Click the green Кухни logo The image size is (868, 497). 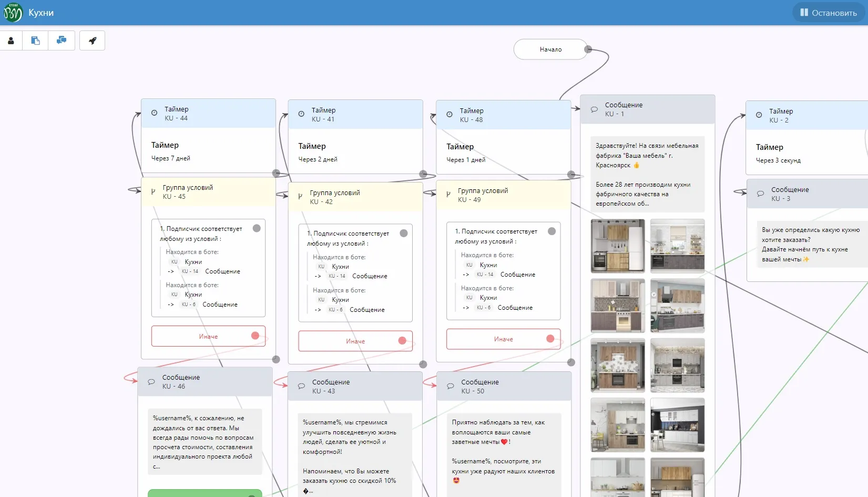pyautogui.click(x=13, y=13)
